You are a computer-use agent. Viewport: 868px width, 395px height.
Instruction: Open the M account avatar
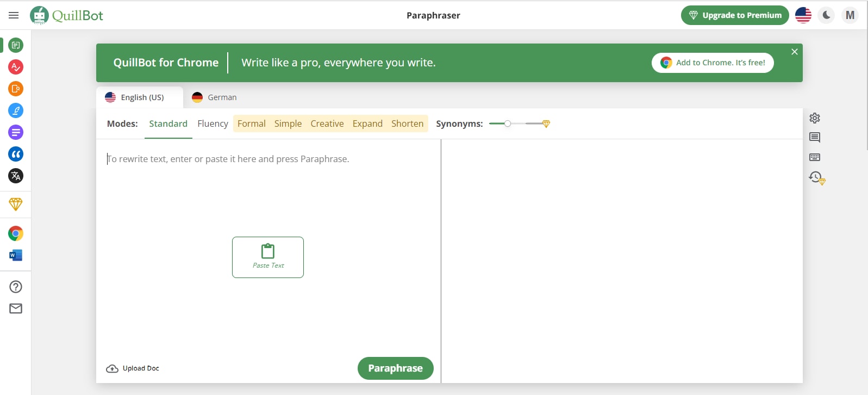pyautogui.click(x=850, y=15)
